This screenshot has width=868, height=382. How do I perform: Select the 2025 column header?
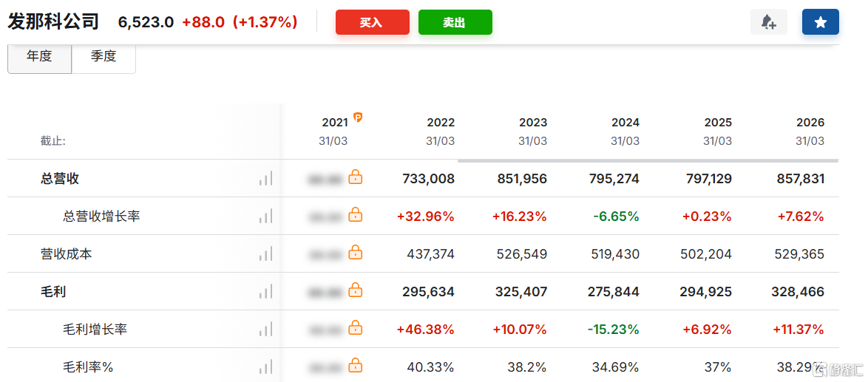coord(718,123)
